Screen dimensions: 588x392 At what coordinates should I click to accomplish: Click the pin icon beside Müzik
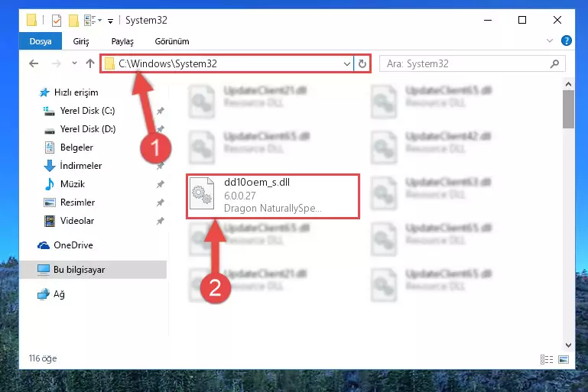[160, 184]
